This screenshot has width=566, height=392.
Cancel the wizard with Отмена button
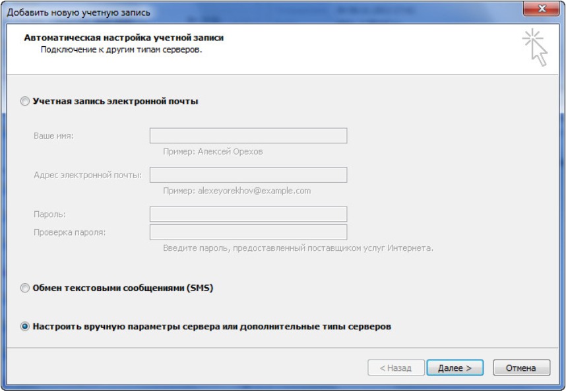(522, 368)
